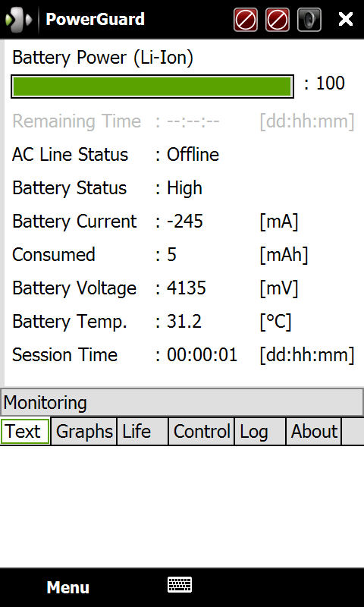Open the Log tab
Screen dimensions: 364x607
260,431
